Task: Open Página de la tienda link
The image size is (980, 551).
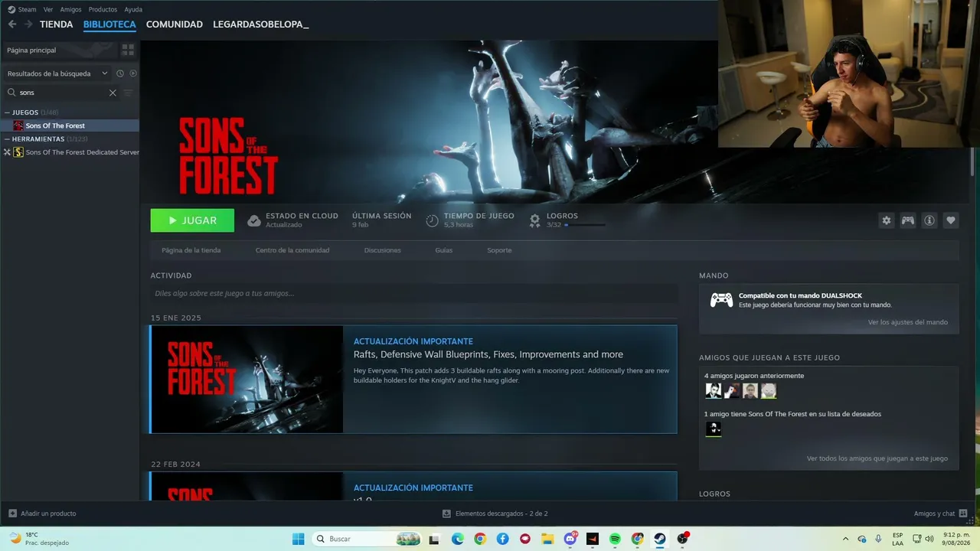Action: (x=191, y=250)
